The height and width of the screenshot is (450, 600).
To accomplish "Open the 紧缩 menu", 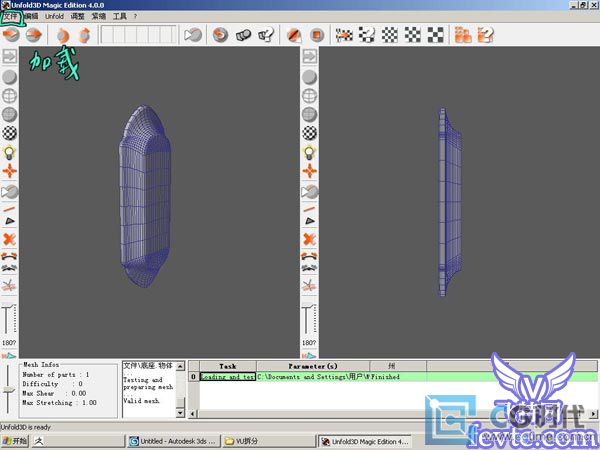I will (x=99, y=16).
